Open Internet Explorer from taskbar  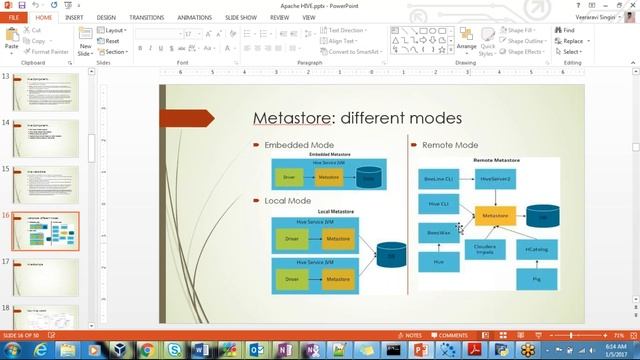coord(40,350)
